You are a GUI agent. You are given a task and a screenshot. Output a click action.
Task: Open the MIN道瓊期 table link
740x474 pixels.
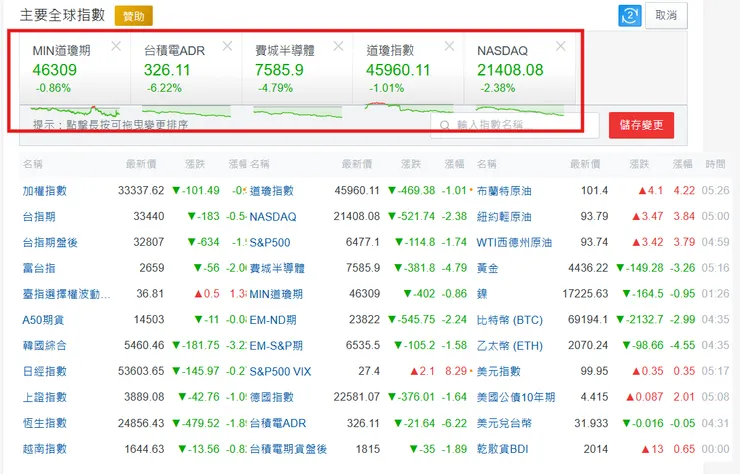pos(276,294)
